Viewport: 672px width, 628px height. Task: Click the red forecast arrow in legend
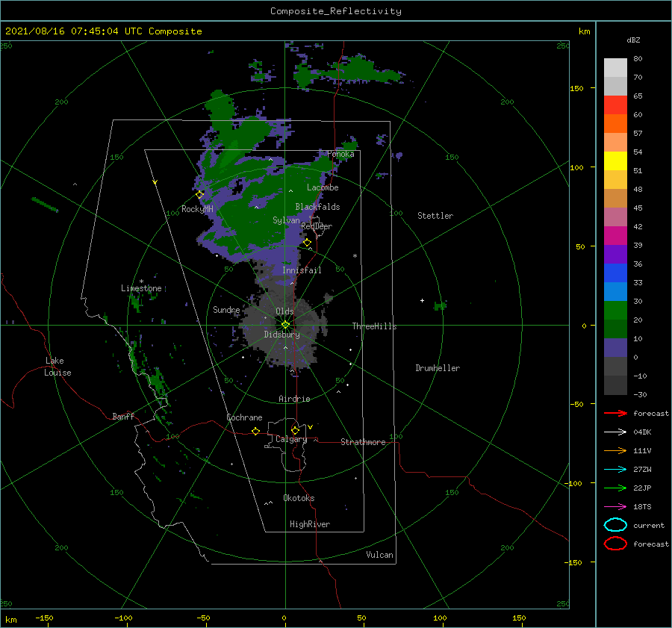615,413
